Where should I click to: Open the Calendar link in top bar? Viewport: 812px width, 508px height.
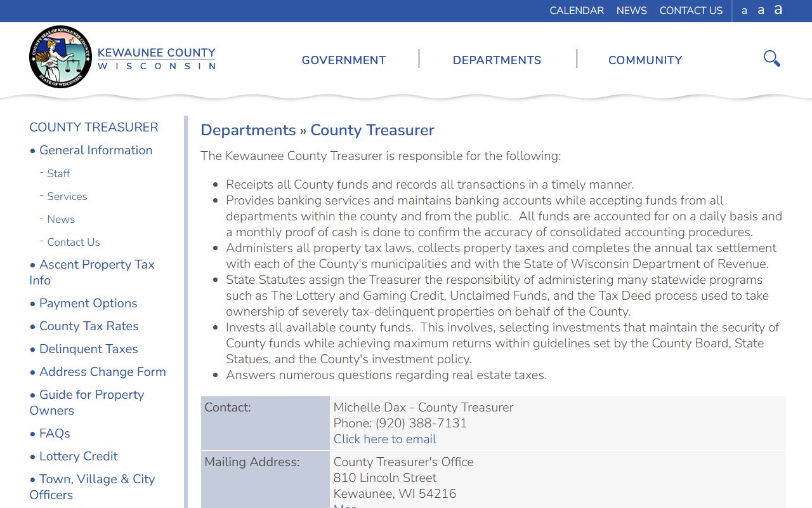tap(577, 11)
